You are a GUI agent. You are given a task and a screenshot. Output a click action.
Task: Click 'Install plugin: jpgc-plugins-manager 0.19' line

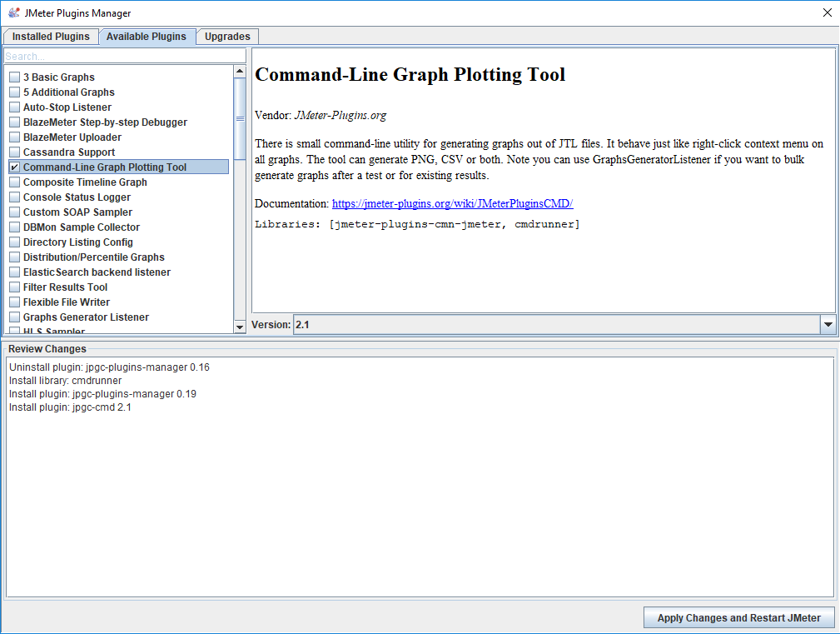click(103, 394)
